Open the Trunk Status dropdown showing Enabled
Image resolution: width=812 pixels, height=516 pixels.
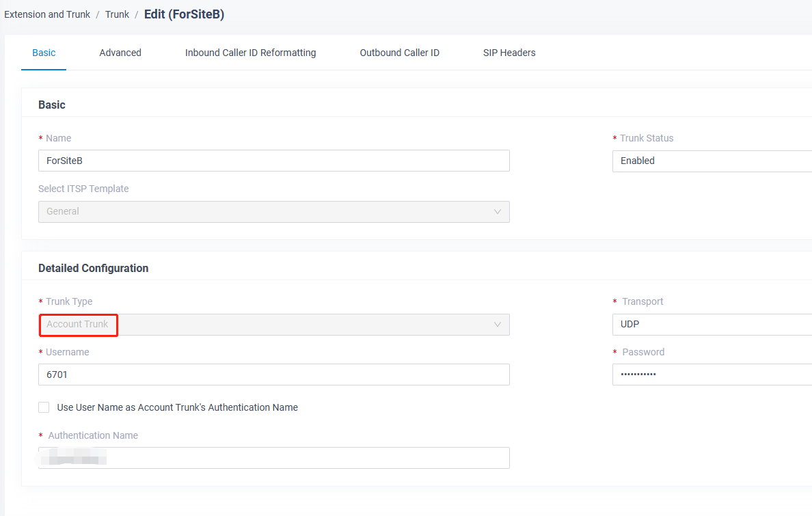[711, 161]
